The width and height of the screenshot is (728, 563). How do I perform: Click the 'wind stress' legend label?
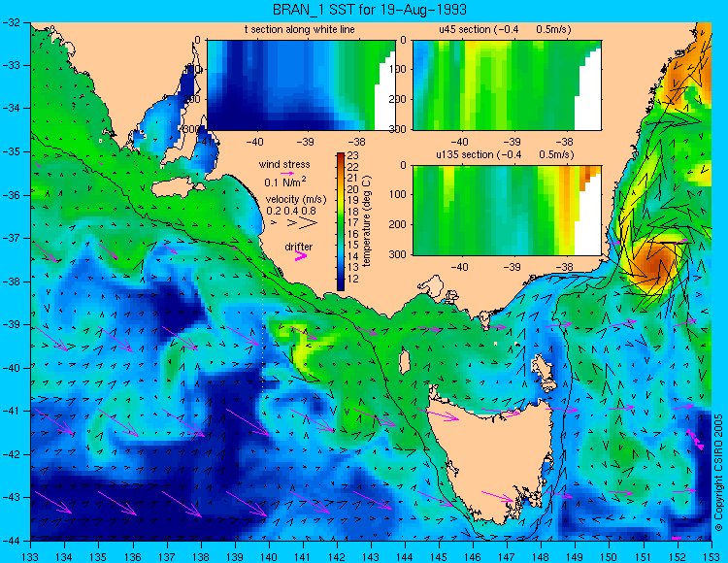click(284, 164)
